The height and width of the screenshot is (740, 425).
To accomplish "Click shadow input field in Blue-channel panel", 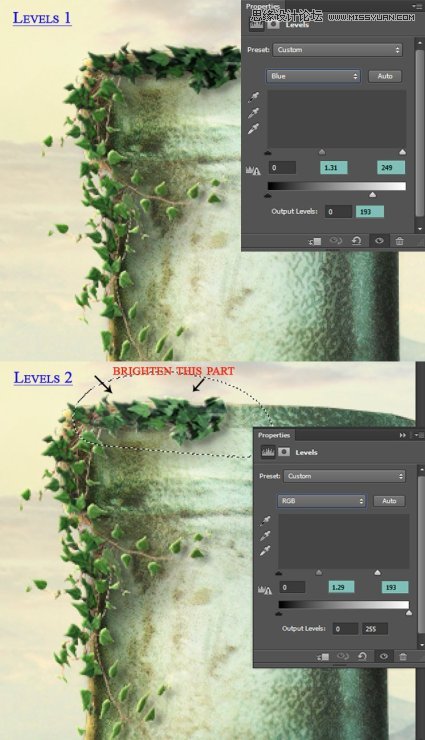I will [282, 168].
